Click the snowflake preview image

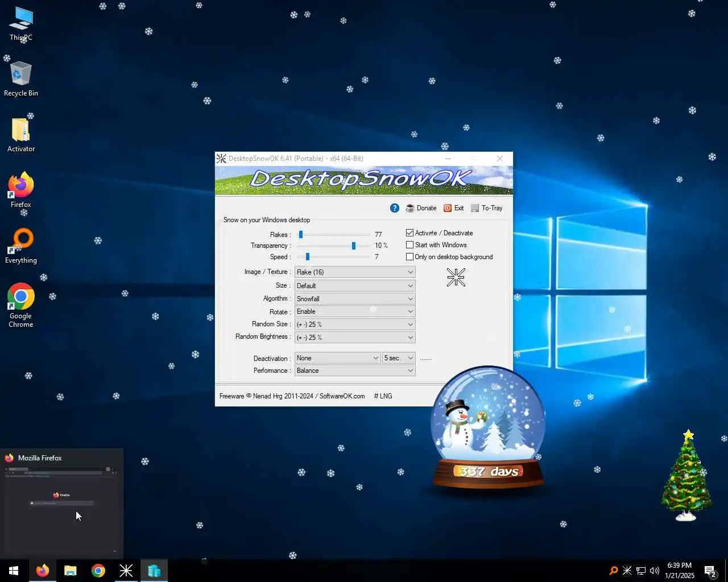click(x=456, y=277)
